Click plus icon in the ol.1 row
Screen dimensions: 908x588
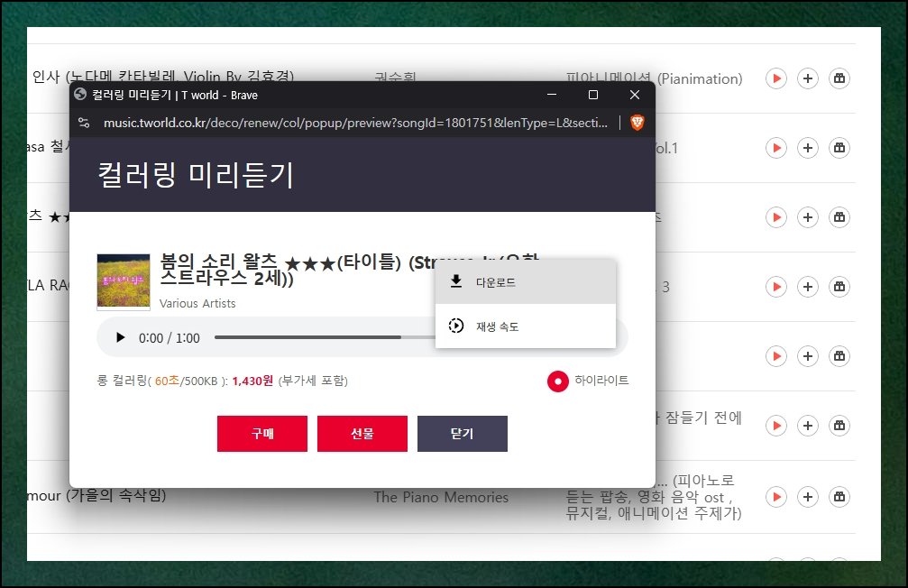[x=808, y=148]
